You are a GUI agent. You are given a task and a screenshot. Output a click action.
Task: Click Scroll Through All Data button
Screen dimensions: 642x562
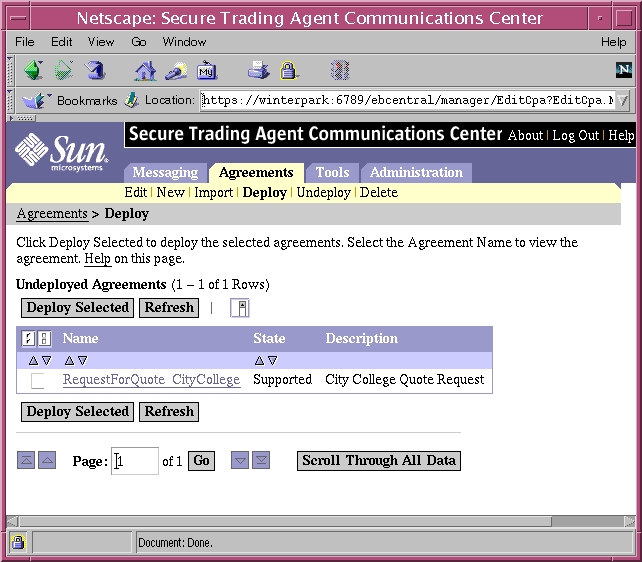[x=379, y=461]
